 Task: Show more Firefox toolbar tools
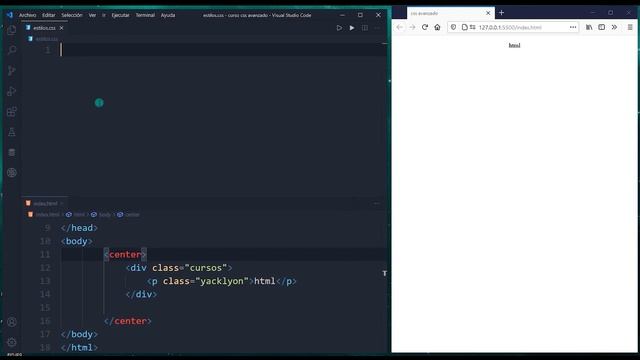(614, 27)
